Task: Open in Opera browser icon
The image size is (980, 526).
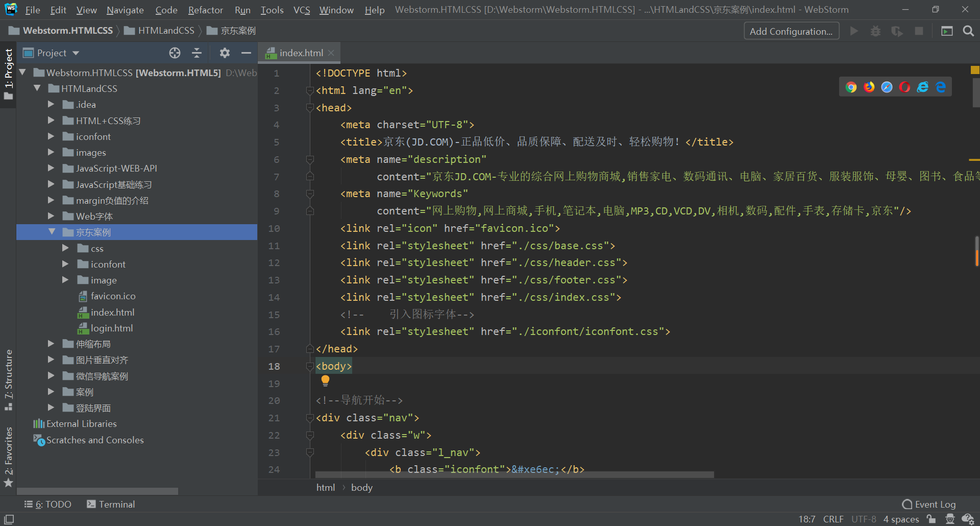Action: [x=904, y=87]
